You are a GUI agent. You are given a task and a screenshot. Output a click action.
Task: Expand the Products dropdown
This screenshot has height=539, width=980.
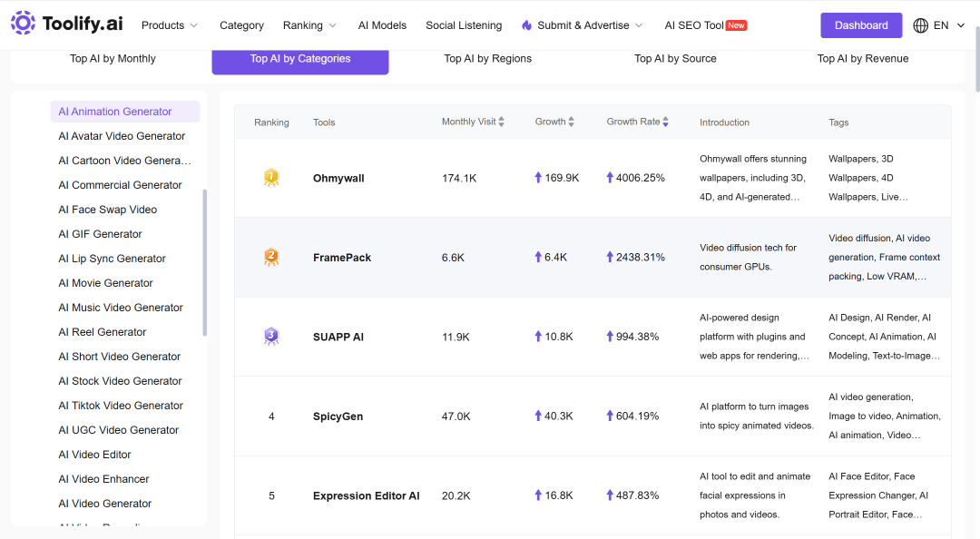coord(170,25)
